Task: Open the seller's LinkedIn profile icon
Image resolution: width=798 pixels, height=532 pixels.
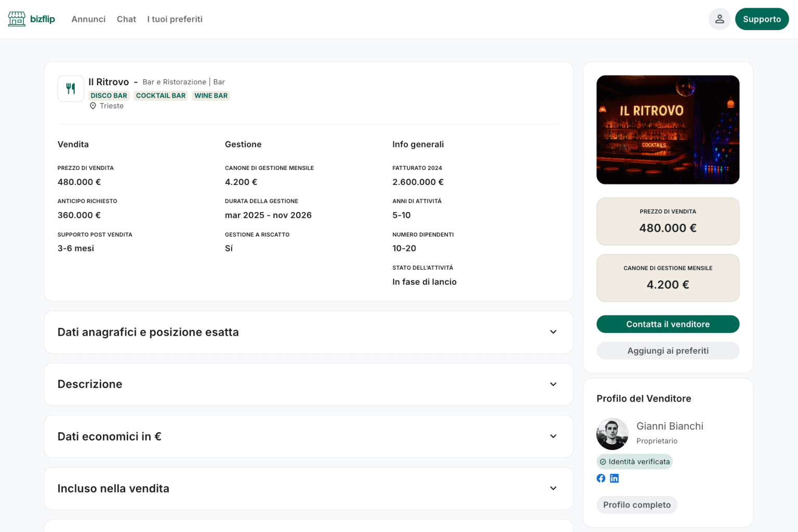Action: coord(614,478)
